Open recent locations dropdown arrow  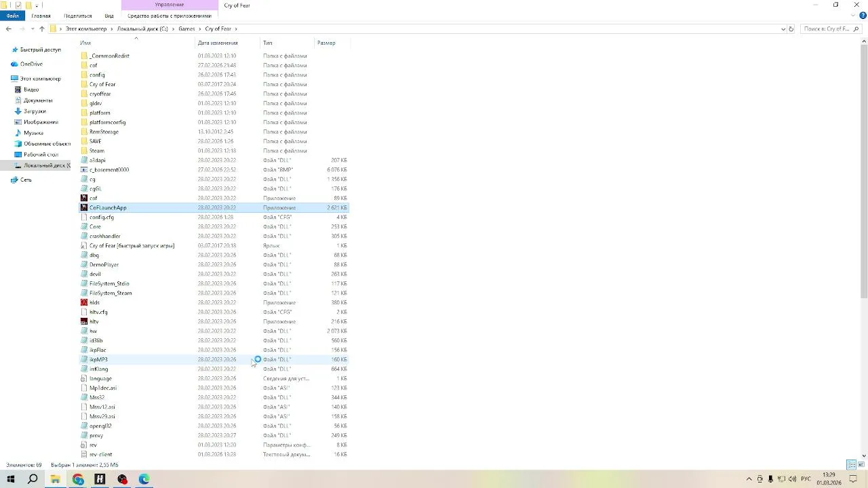[31, 29]
